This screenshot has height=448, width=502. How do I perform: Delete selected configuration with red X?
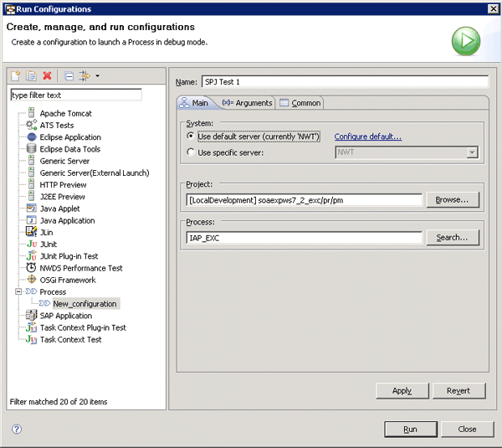tap(48, 76)
